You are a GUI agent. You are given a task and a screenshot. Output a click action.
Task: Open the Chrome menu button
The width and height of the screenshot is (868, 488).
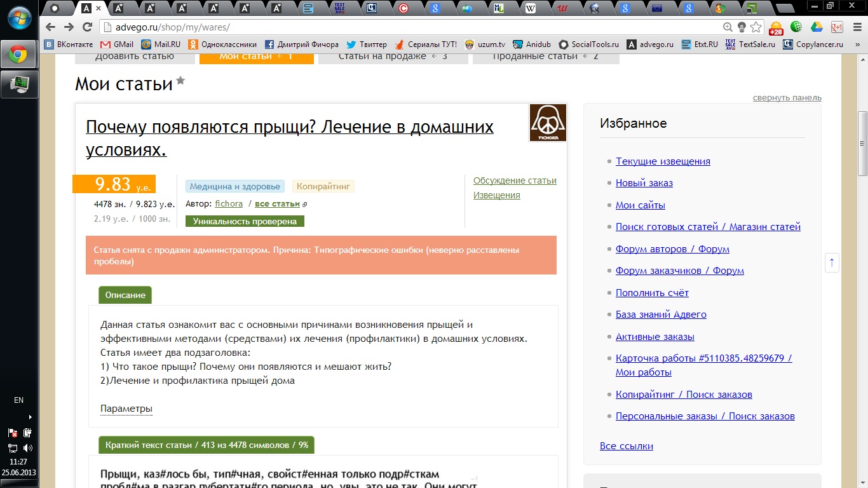(x=856, y=27)
